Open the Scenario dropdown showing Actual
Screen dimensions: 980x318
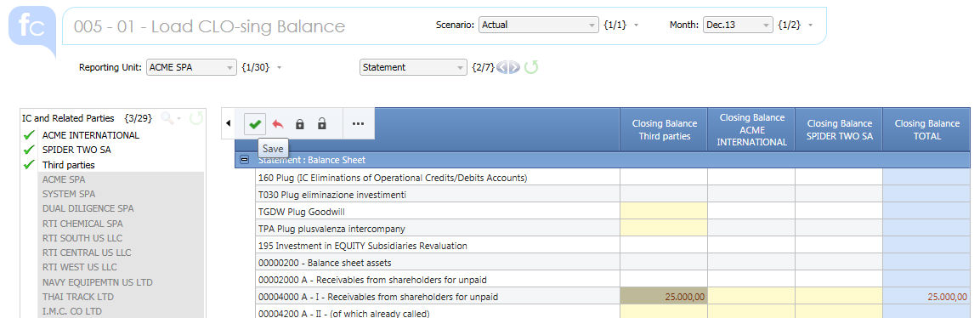(x=539, y=25)
